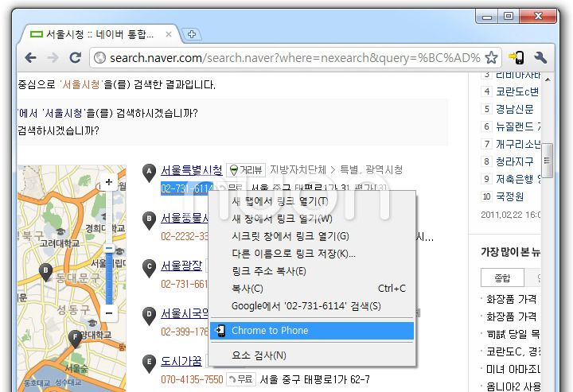Screen dimensions: 573x392
Task: Open 코란도C news headline
Action: 513,351
